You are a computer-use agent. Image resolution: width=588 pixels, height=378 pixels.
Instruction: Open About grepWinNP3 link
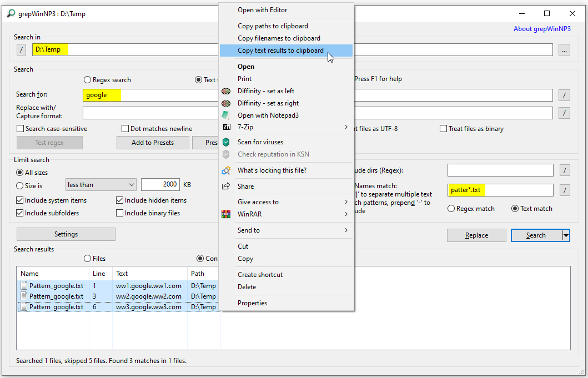click(x=542, y=29)
